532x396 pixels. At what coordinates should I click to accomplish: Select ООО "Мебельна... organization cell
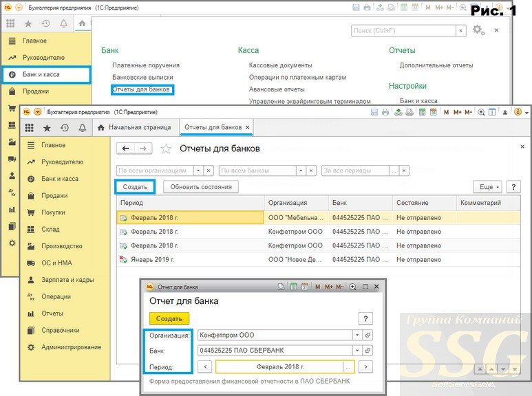pos(296,218)
